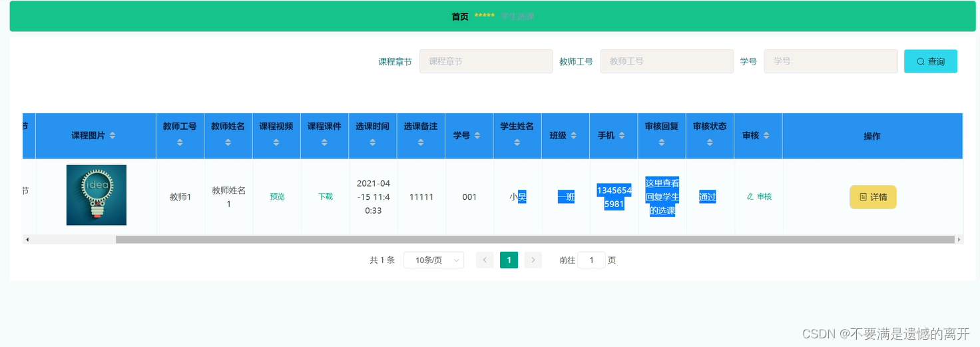The width and height of the screenshot is (980, 347).
Task: Click the 查询 search button
Action: point(931,61)
